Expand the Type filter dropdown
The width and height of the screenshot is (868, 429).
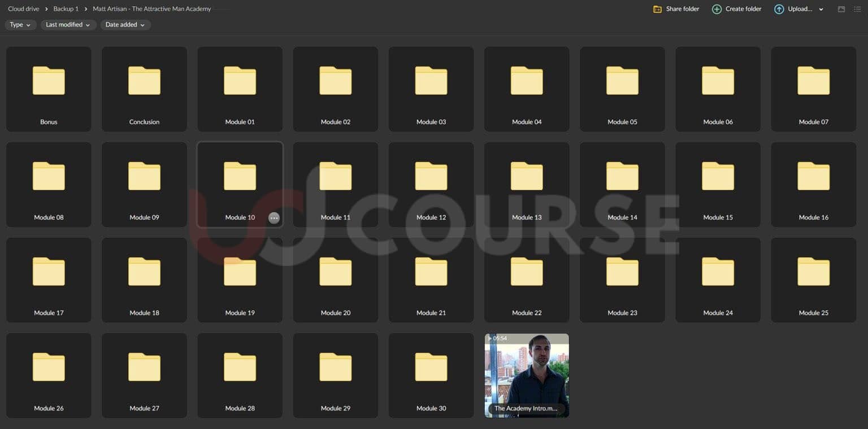point(20,25)
